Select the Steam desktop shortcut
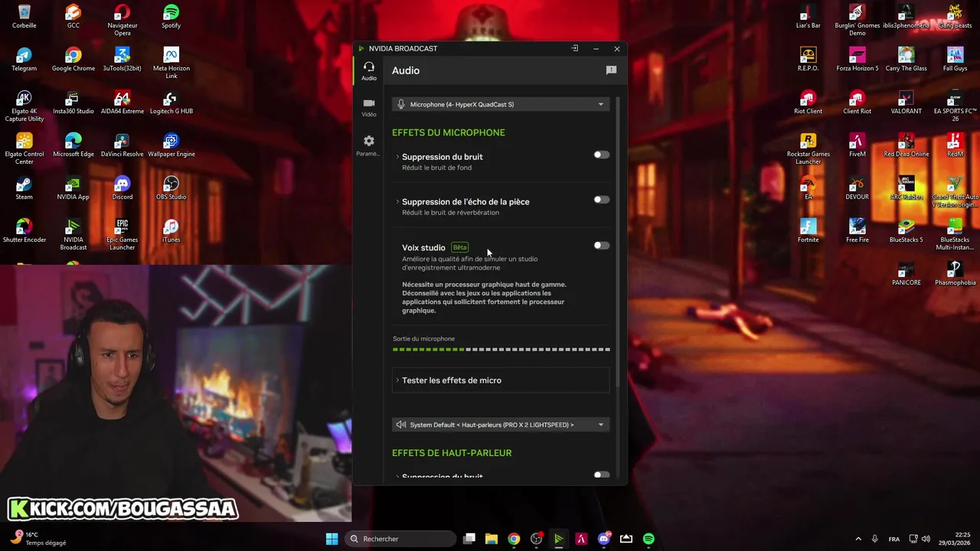 [x=24, y=188]
